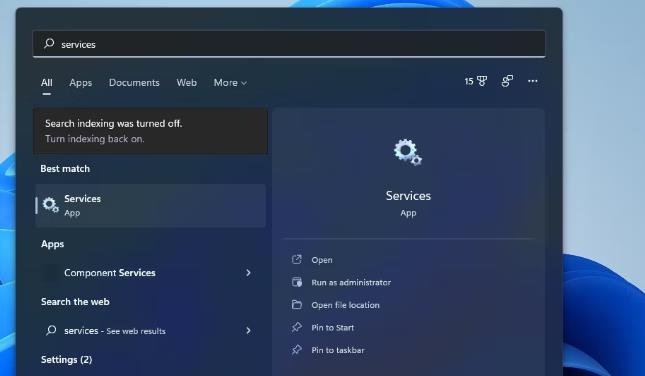This screenshot has width=645, height=376.
Task: Click the Pin to taskbar pin icon
Action: coord(297,350)
